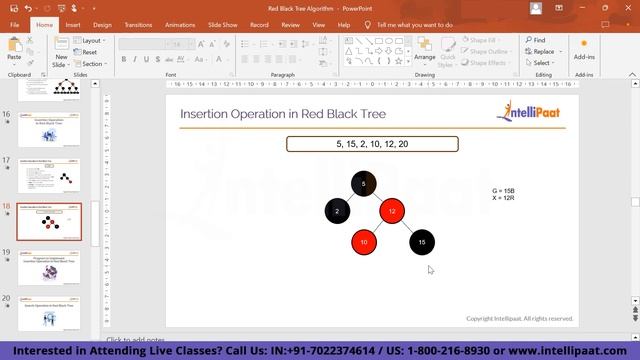
Task: Click the Tell me lightbulb icon
Action: tap(367, 25)
